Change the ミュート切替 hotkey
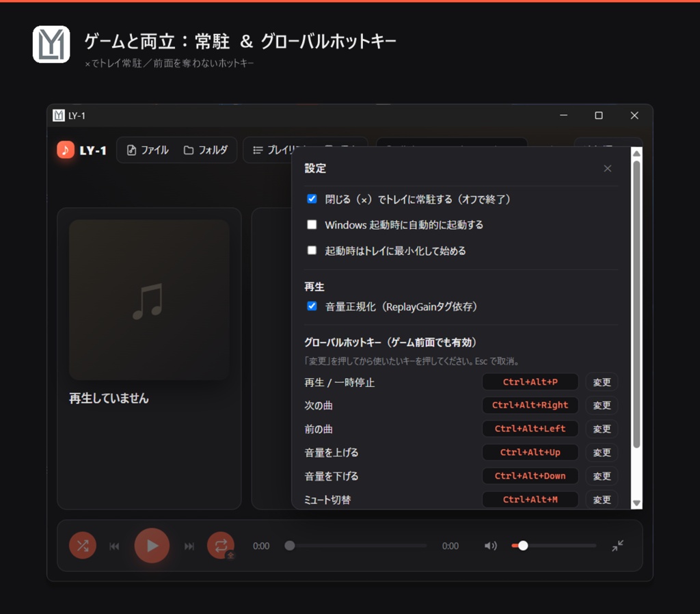The width and height of the screenshot is (700, 614). [602, 500]
